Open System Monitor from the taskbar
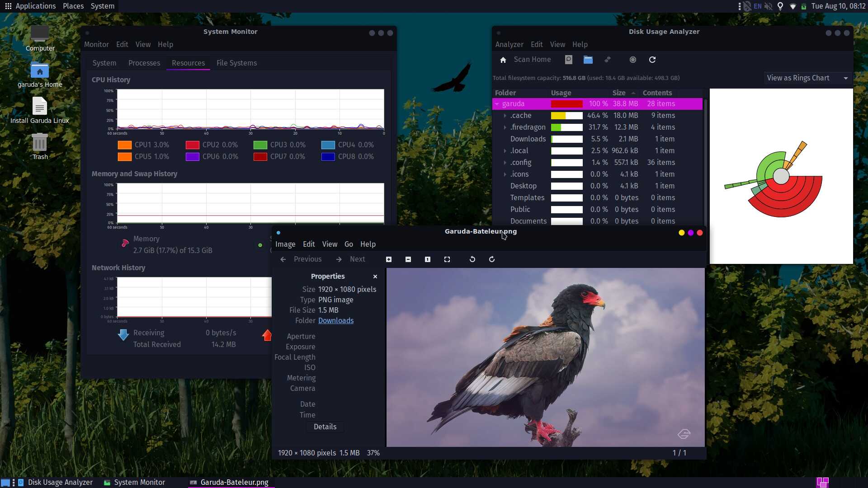 point(135,483)
